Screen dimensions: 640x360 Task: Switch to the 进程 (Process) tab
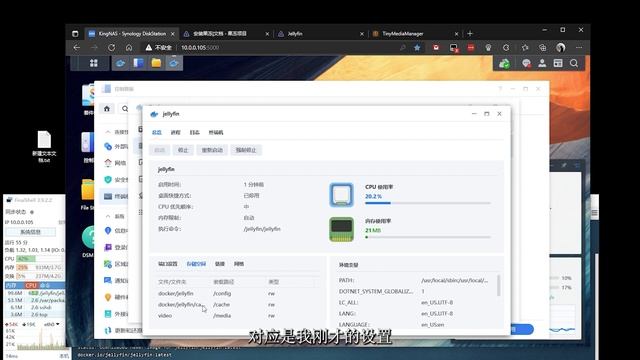[176, 132]
